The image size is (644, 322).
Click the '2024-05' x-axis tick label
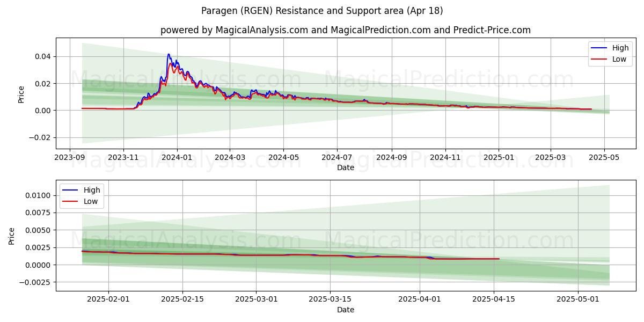[x=283, y=157]
